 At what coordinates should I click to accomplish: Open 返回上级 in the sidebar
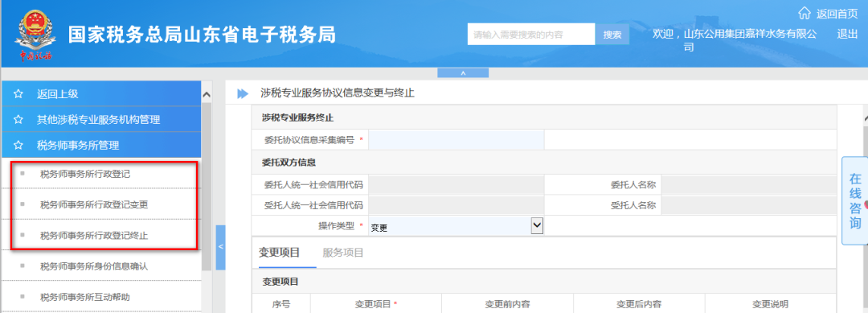pos(100,93)
